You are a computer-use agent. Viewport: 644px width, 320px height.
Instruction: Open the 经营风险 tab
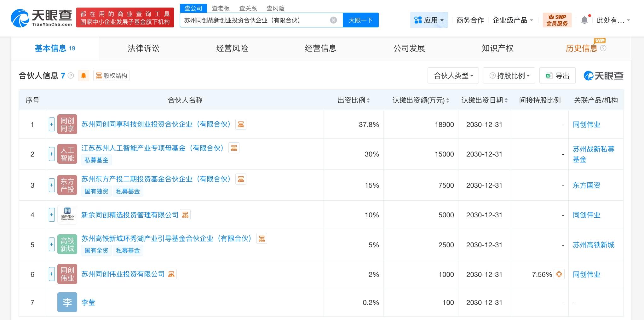(232, 48)
